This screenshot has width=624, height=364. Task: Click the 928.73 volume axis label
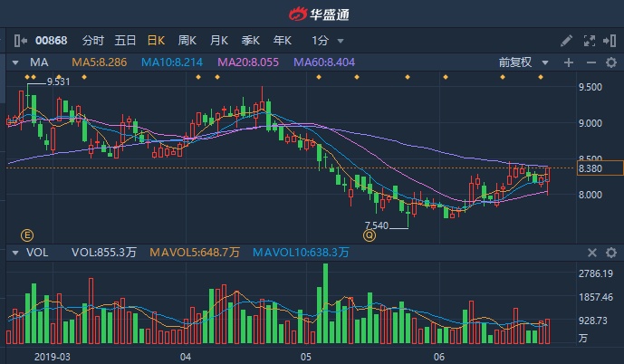click(593, 321)
